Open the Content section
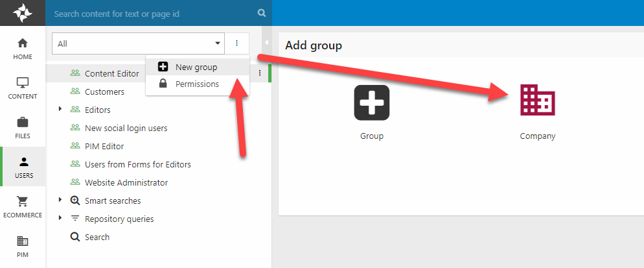This screenshot has width=644, height=268. pyautogui.click(x=23, y=88)
